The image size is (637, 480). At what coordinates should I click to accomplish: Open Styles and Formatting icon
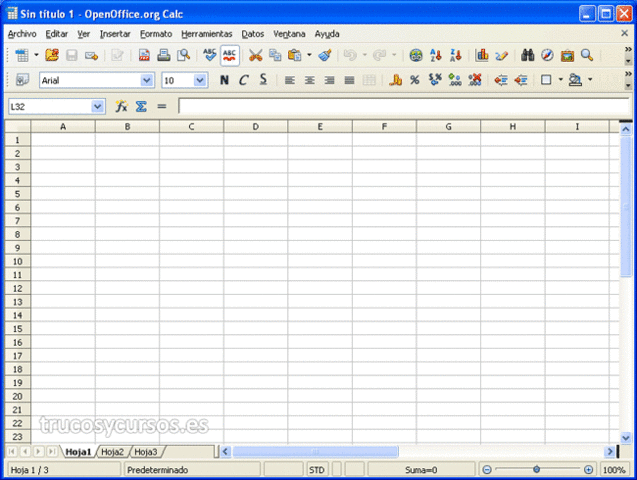[22, 80]
